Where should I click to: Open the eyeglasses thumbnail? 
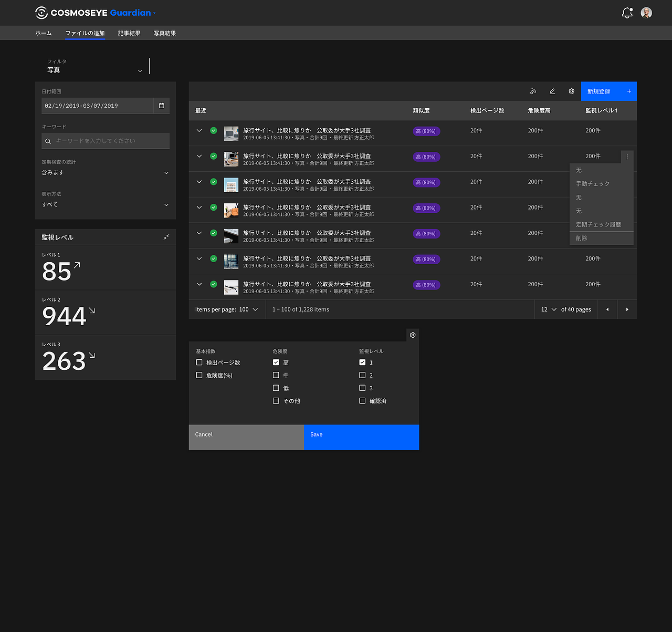tap(231, 287)
